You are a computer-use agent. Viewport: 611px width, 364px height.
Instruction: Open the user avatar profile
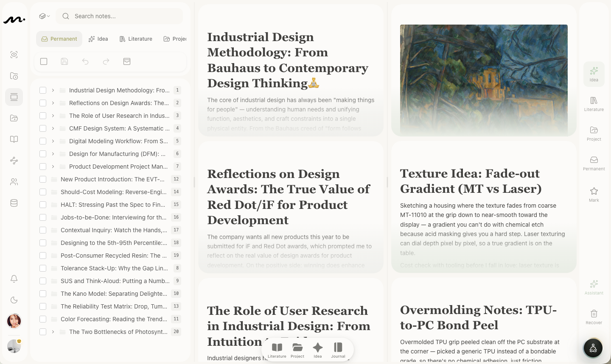(x=14, y=321)
